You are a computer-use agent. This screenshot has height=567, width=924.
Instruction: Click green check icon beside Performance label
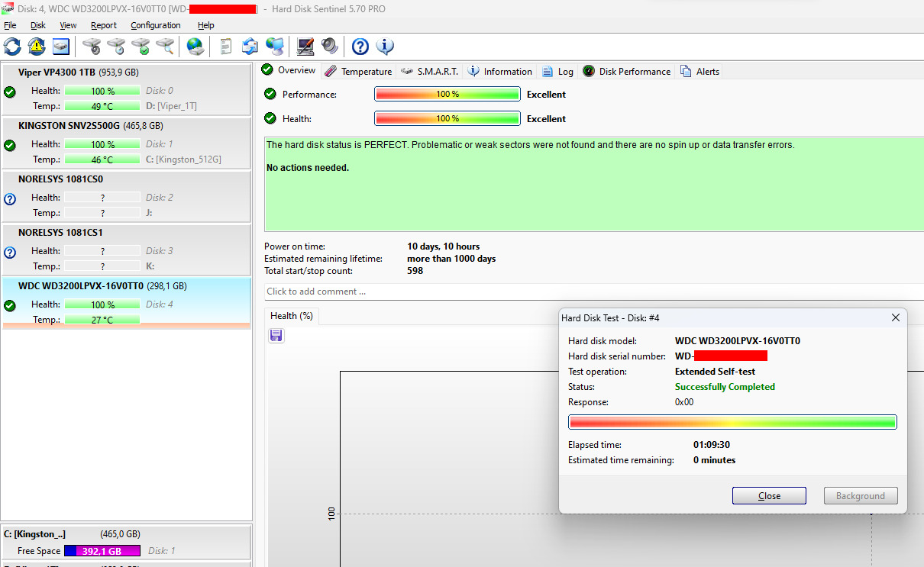[270, 94]
